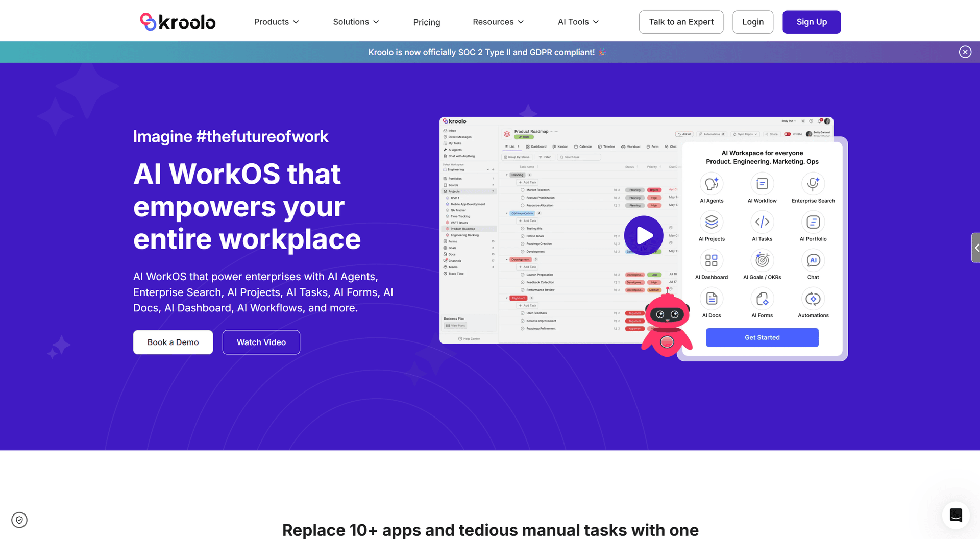The image size is (980, 539).
Task: Select Inbox in preview sidebar
Action: [x=450, y=131]
